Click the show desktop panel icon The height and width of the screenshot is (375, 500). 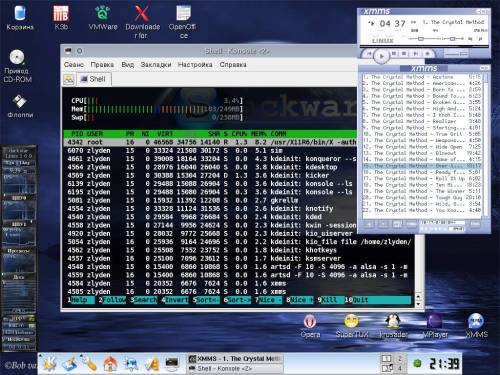pos(70,363)
